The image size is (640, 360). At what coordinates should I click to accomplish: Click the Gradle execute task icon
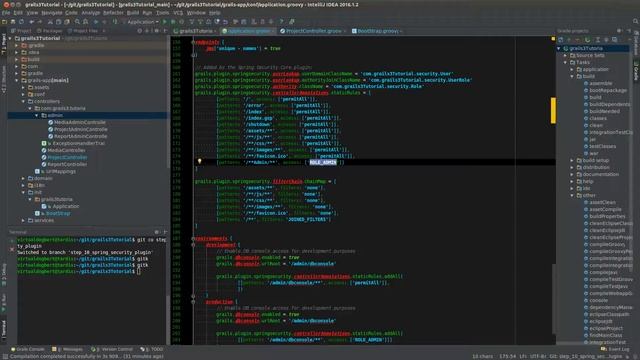(x=587, y=40)
